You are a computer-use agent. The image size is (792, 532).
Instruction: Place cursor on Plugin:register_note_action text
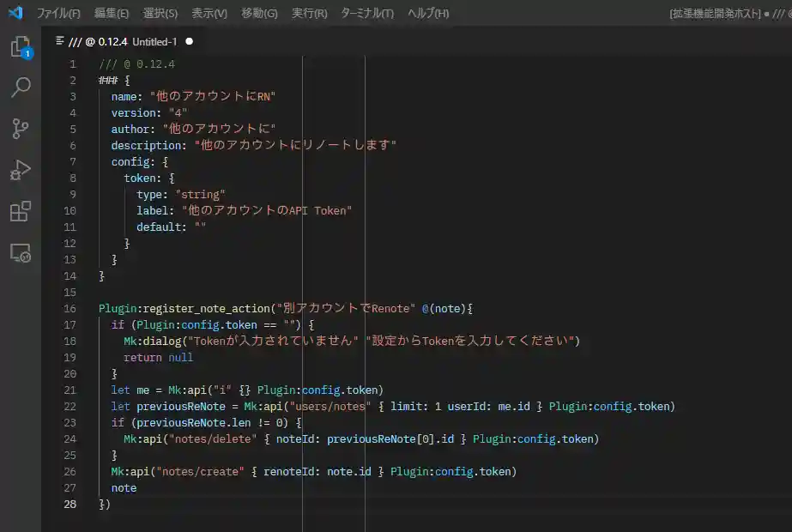(180, 308)
